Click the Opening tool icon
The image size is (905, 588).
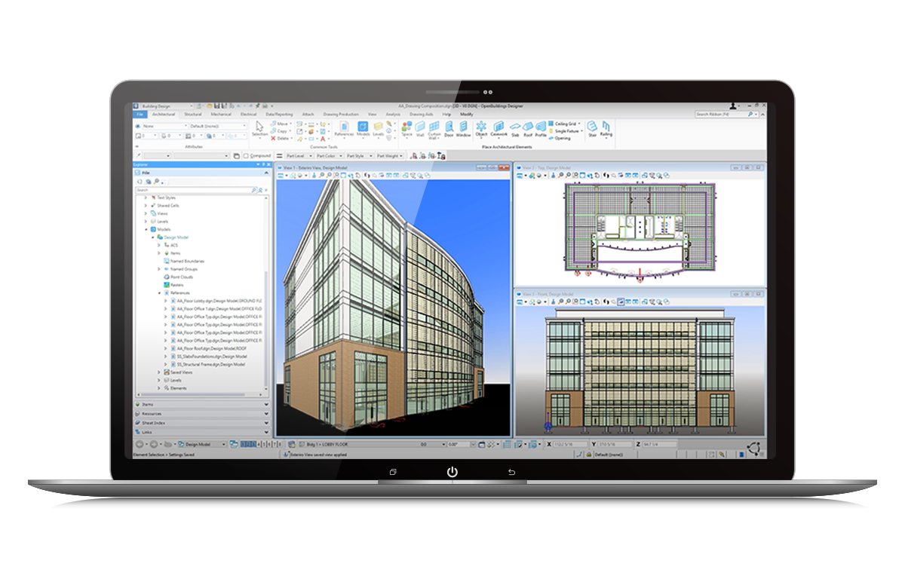(x=551, y=138)
